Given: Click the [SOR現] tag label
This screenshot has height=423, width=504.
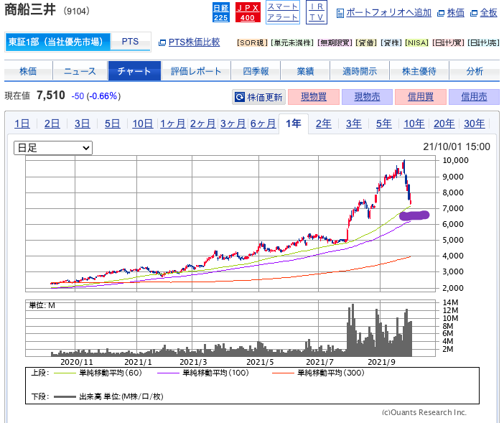Looking at the screenshot, I should 252,43.
